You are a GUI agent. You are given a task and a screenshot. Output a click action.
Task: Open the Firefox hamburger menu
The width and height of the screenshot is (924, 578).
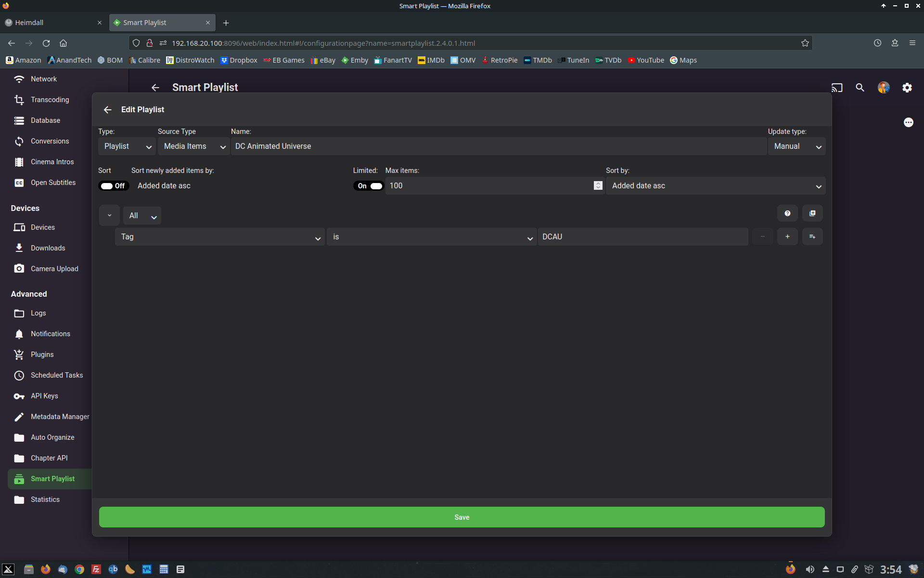point(912,43)
